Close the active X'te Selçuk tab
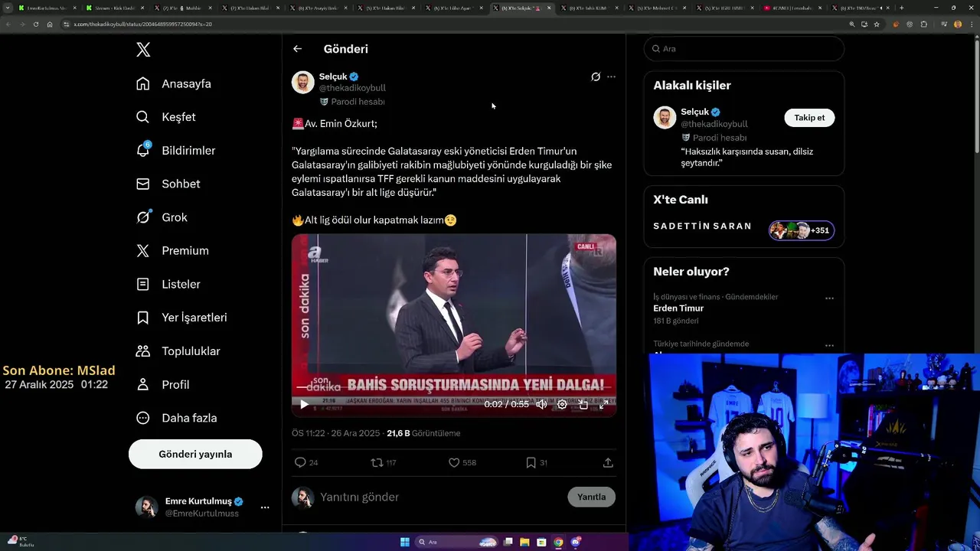Screen dimensions: 980x551 click(x=549, y=8)
